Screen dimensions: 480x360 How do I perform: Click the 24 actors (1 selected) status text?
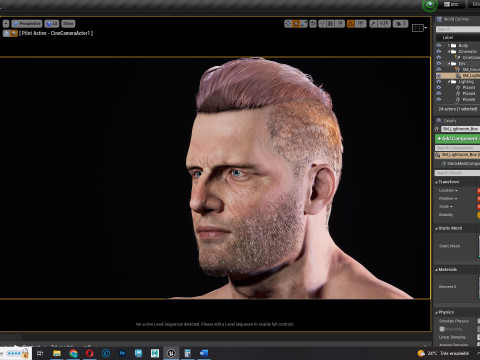click(458, 109)
